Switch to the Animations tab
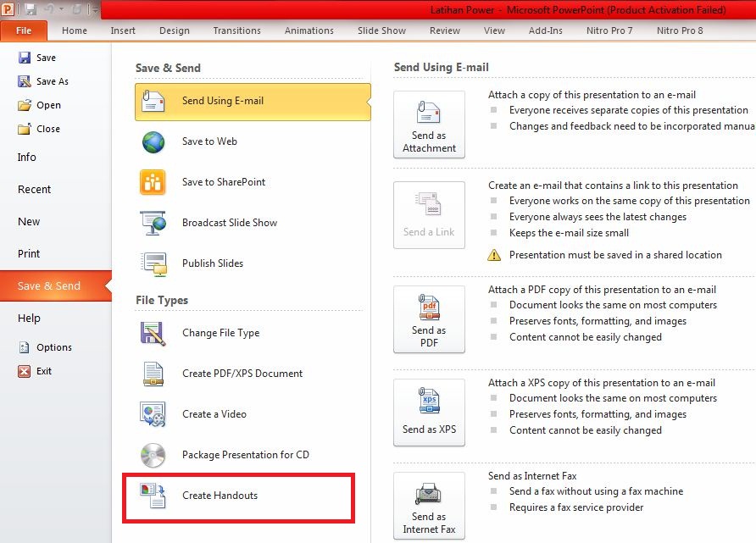The height and width of the screenshot is (543, 756). 309,30
